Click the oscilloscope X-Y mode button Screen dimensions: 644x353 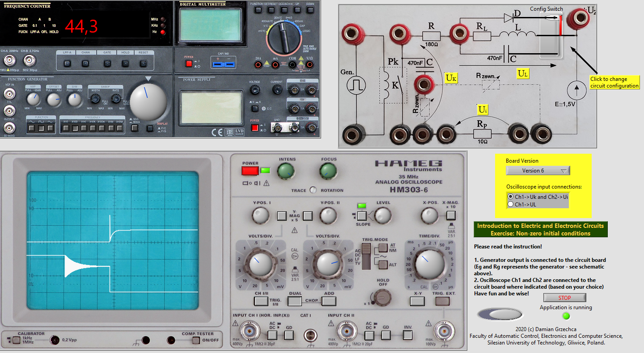coord(417,301)
